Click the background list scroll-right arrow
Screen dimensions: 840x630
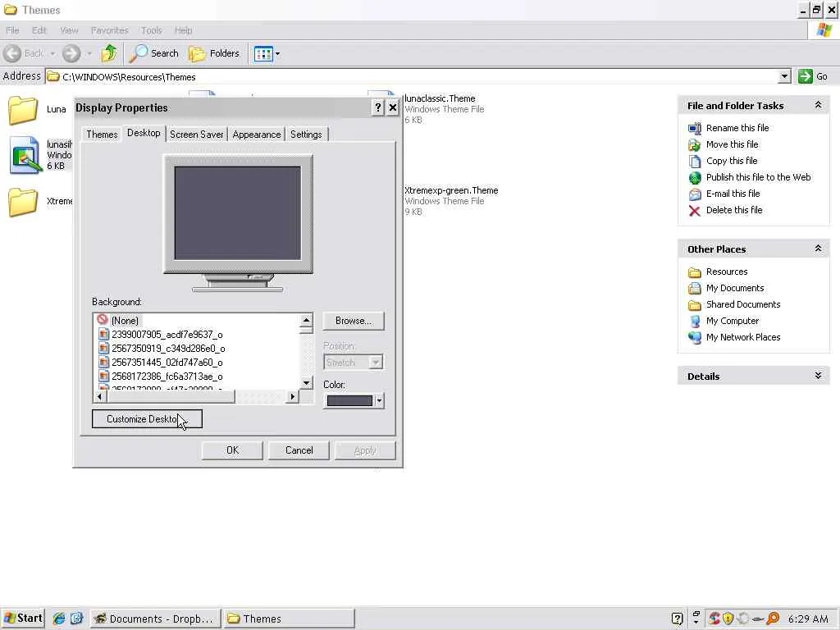pos(293,397)
